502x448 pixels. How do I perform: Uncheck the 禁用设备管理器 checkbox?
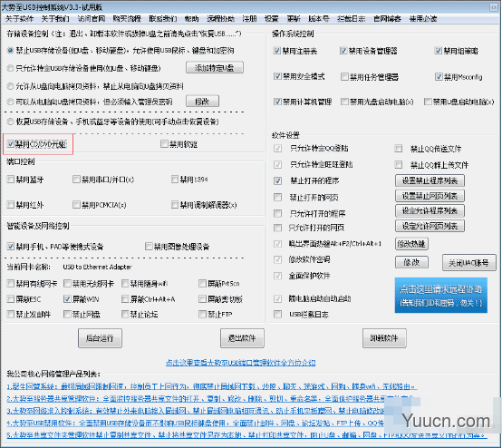(343, 51)
